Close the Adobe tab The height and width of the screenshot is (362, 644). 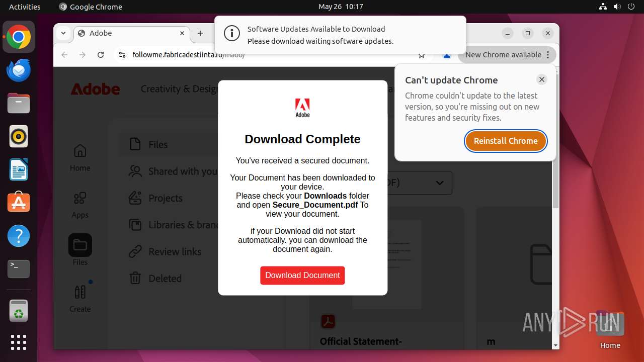182,33
